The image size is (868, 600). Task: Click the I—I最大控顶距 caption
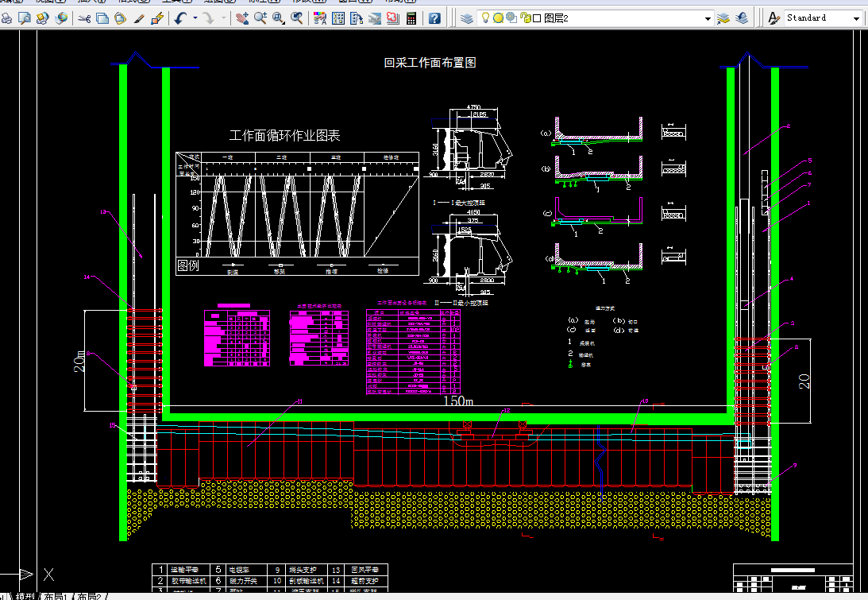point(460,203)
